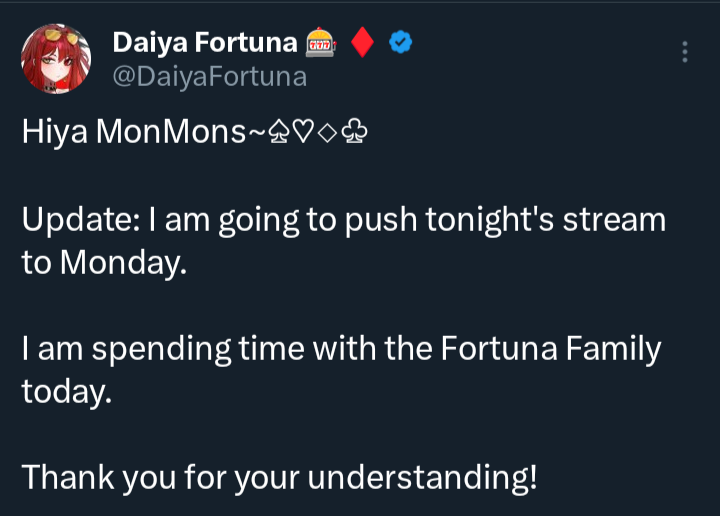The width and height of the screenshot is (720, 516).
Task: Open the @DaiyaFortuna handle link
Action: pyautogui.click(x=209, y=76)
